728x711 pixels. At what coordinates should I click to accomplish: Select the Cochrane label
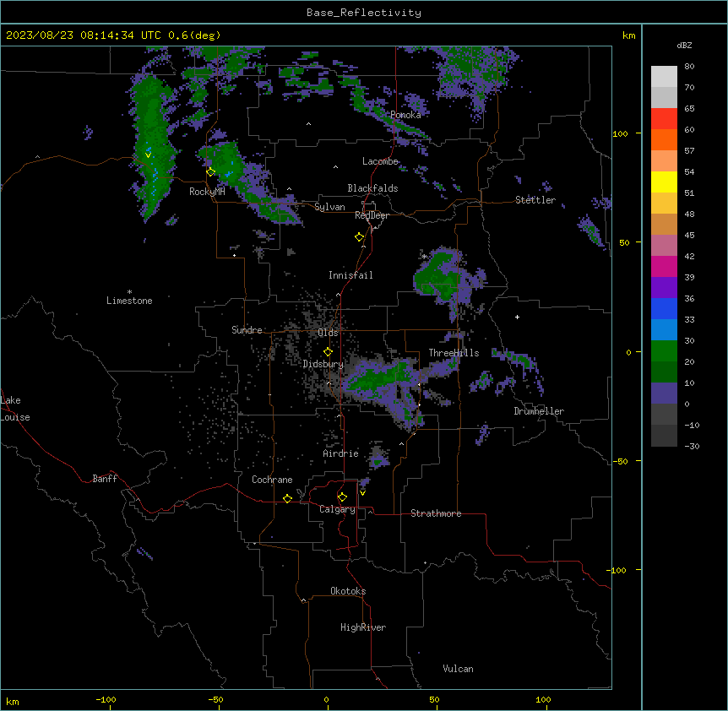[x=272, y=480]
